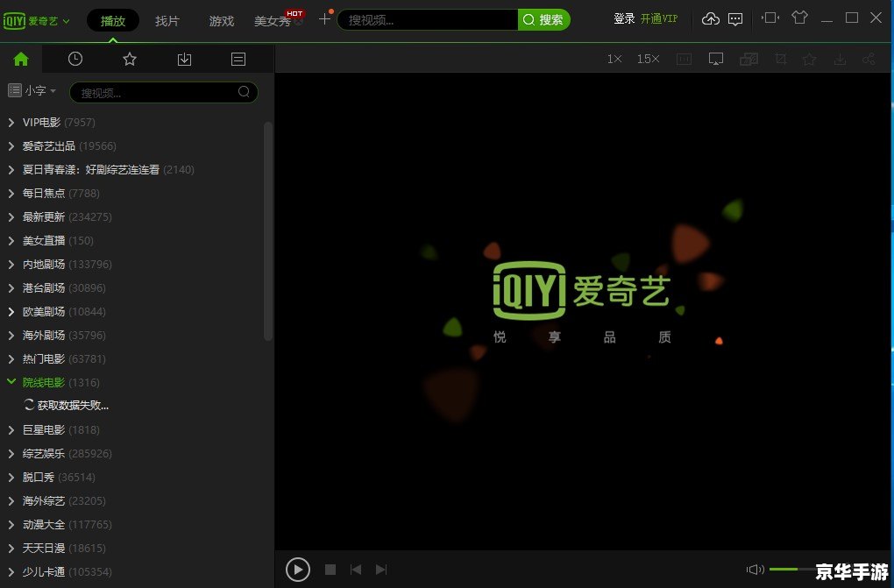This screenshot has width=894, height=588.
Task: Skip to previous video
Action: click(356, 570)
